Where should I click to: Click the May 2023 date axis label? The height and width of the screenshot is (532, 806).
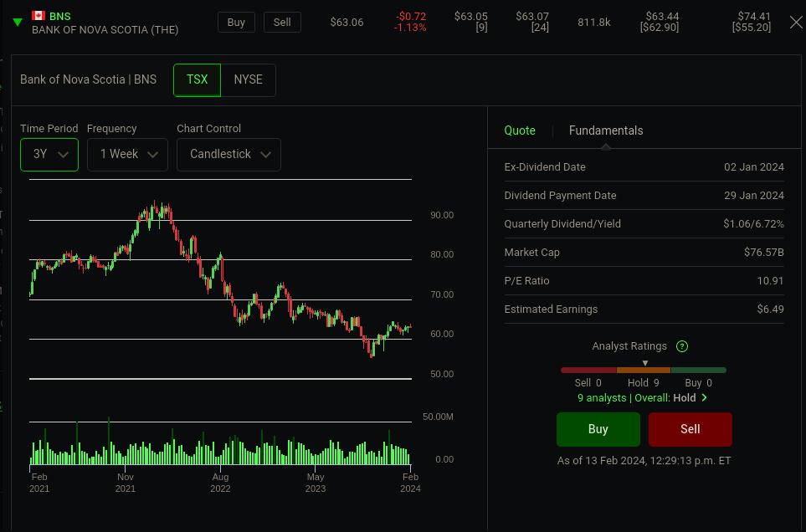tap(315, 483)
